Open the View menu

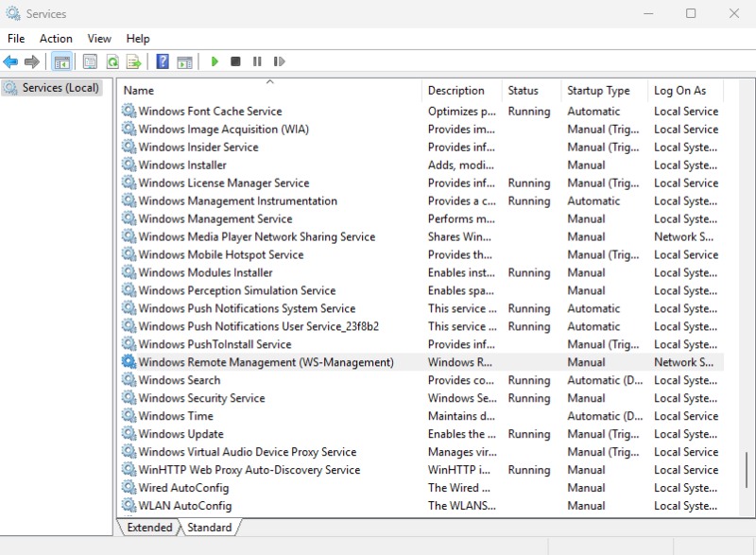(x=98, y=38)
